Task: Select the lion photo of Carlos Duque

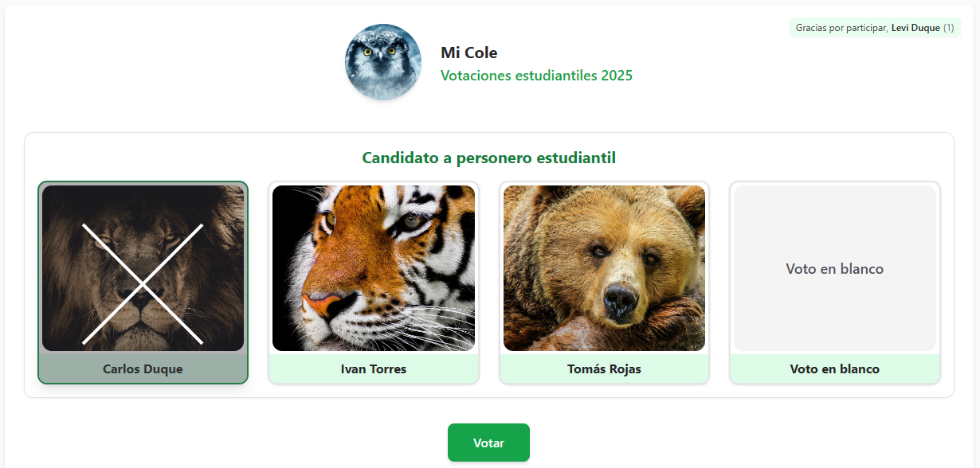Action: click(x=143, y=268)
